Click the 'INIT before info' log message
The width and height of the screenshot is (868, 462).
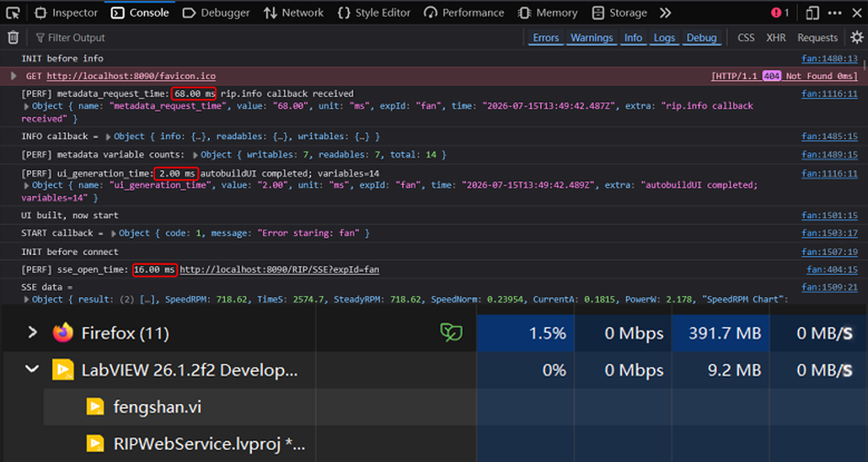pyautogui.click(x=62, y=59)
